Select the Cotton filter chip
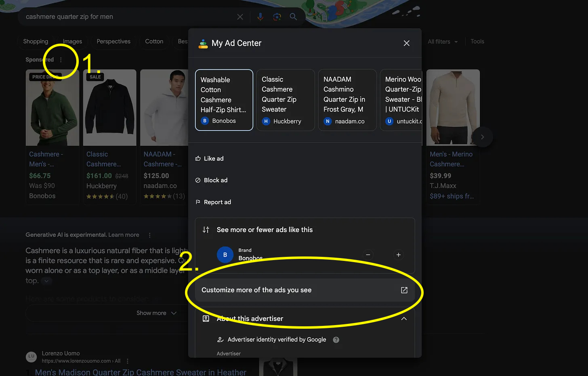This screenshot has height=376, width=588. [154, 41]
